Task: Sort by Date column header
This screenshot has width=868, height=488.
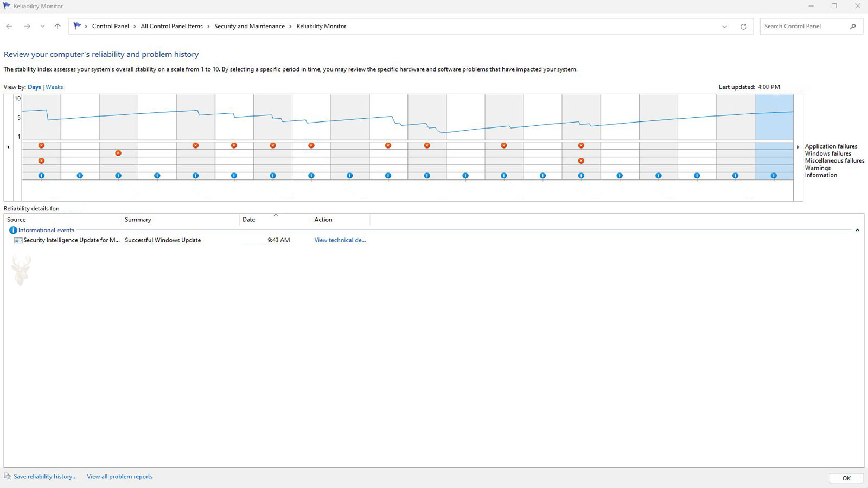Action: coord(275,220)
